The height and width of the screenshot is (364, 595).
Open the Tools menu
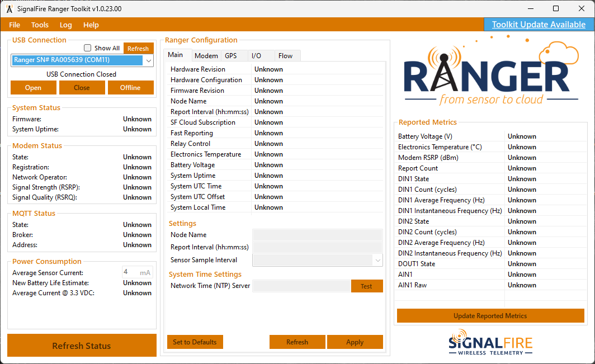40,25
